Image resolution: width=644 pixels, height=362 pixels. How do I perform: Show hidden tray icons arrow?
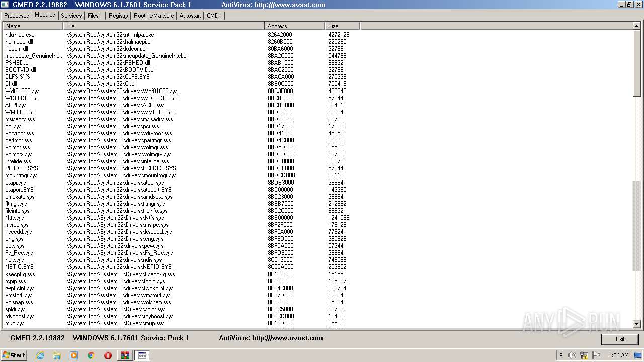pos(561,355)
